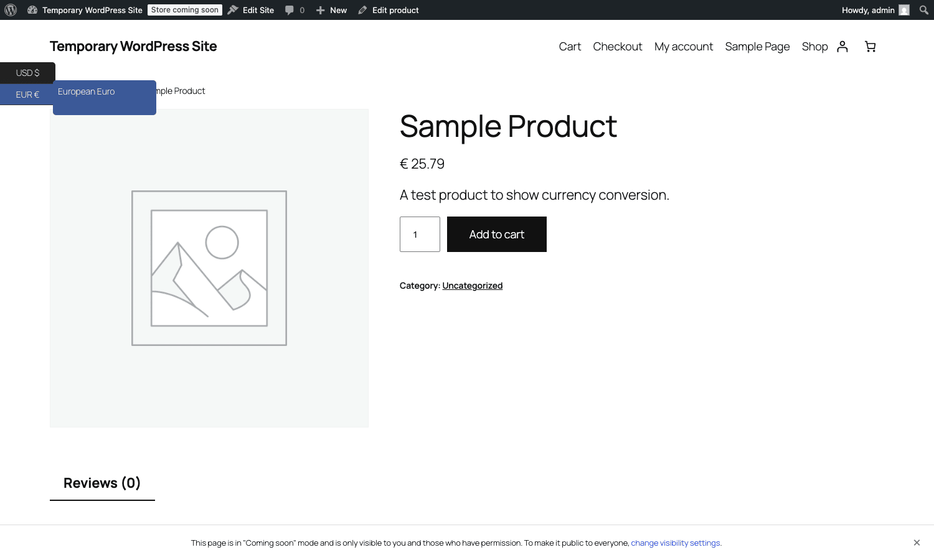Click the admin avatar image
Image resolution: width=934 pixels, height=560 pixels.
coord(904,10)
